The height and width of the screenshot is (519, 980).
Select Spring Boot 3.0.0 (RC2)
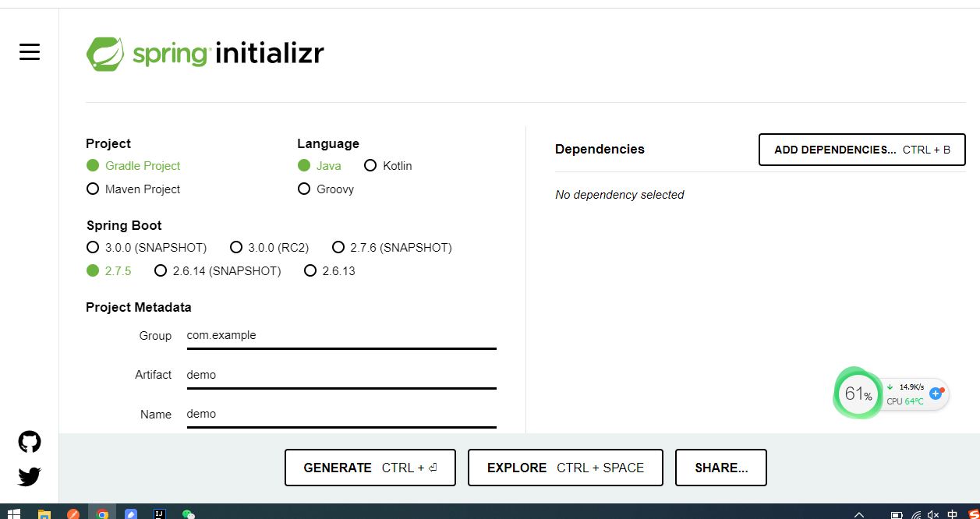click(x=270, y=248)
